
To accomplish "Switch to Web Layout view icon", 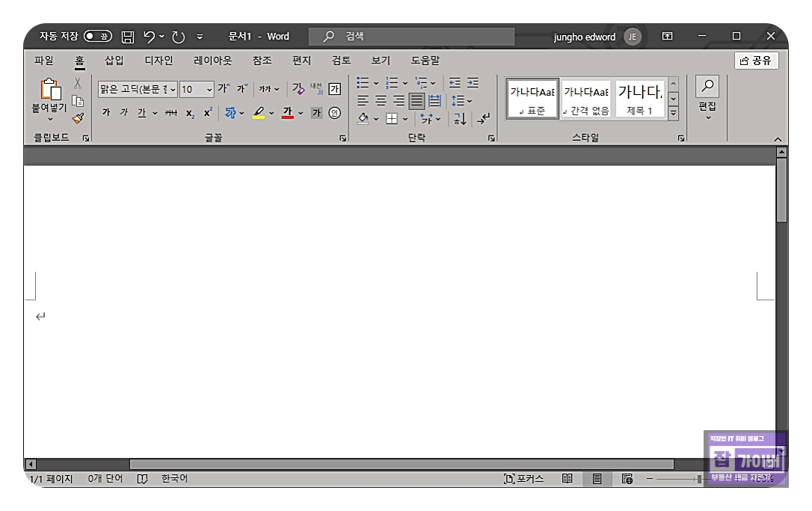I will (x=627, y=478).
